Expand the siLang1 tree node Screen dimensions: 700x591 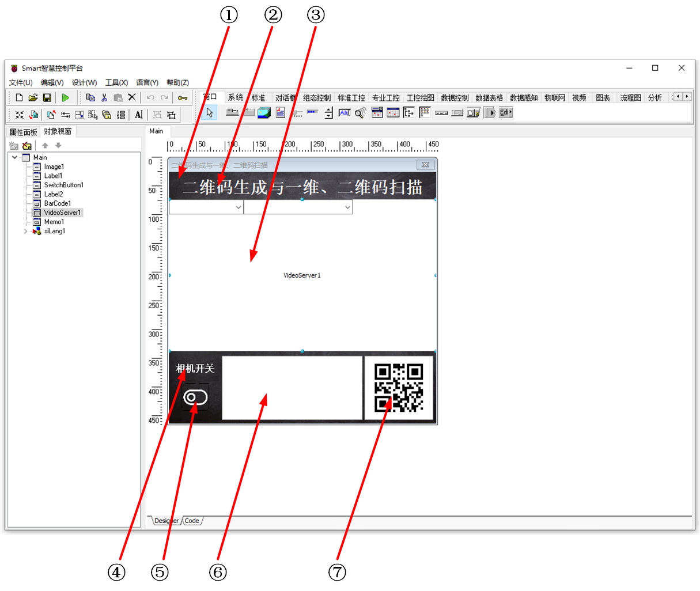(25, 231)
